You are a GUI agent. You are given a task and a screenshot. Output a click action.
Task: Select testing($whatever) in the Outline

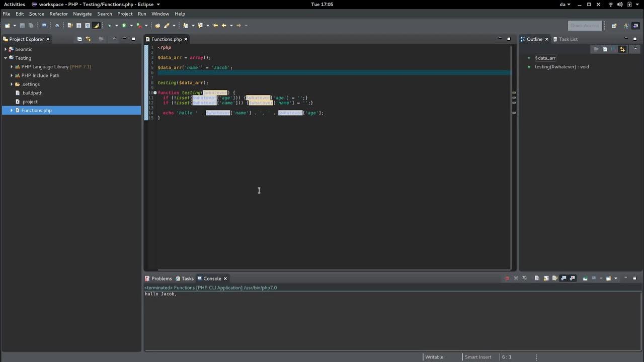[x=561, y=67]
